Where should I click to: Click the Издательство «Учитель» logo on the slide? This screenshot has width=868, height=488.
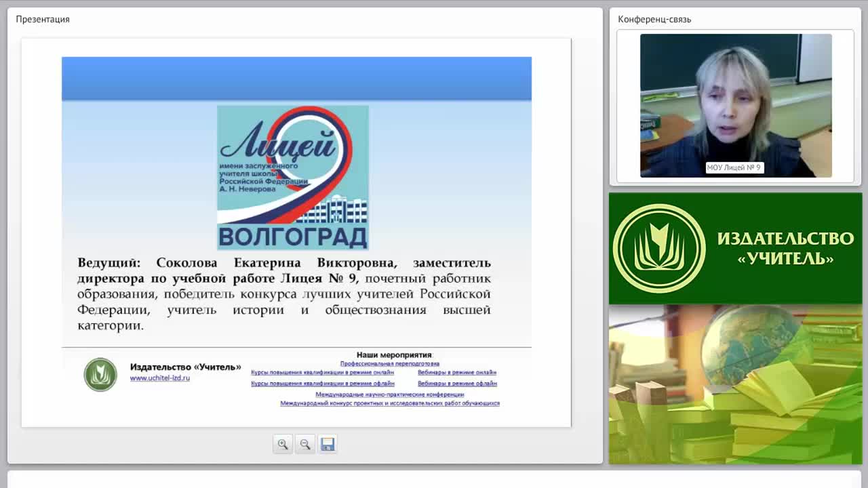pos(100,374)
